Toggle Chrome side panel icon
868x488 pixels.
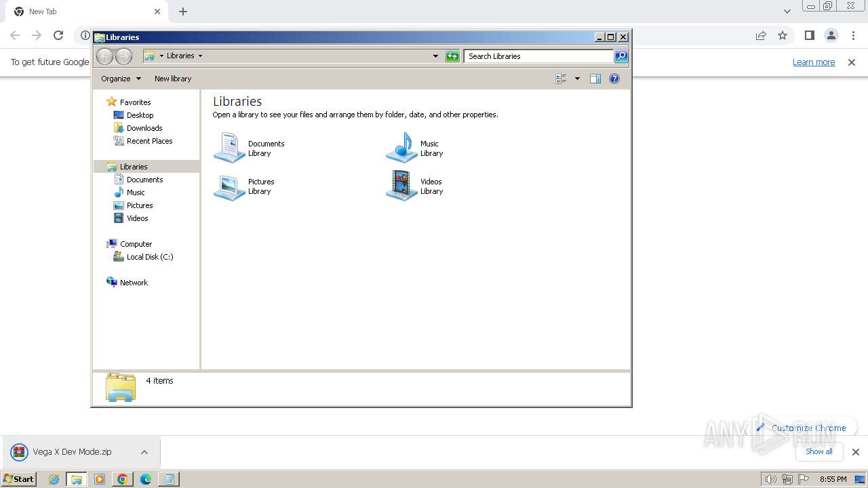tap(810, 35)
